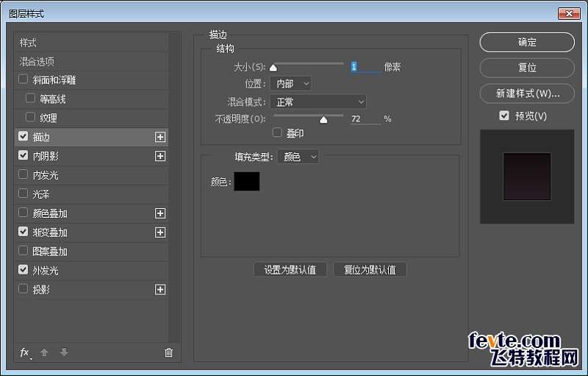Image resolution: width=588 pixels, height=376 pixels.
Task: Click the plus icon beside 颜色叠加
Action: point(160,213)
